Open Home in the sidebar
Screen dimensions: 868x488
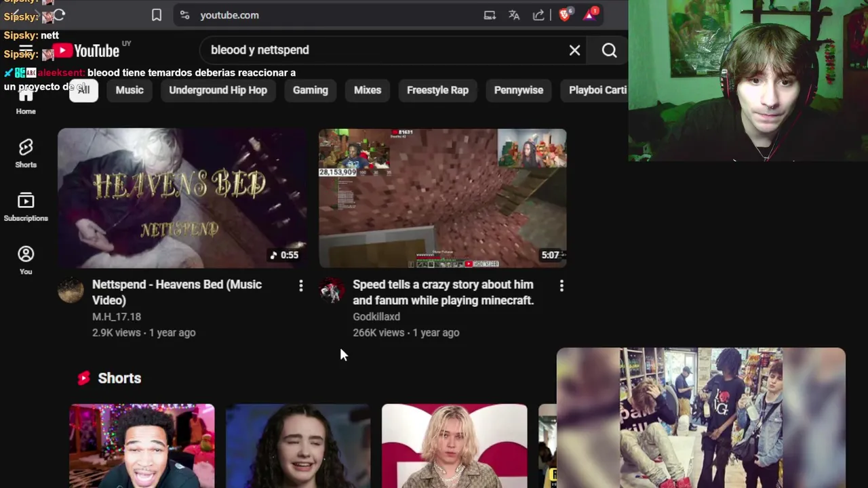(26, 102)
